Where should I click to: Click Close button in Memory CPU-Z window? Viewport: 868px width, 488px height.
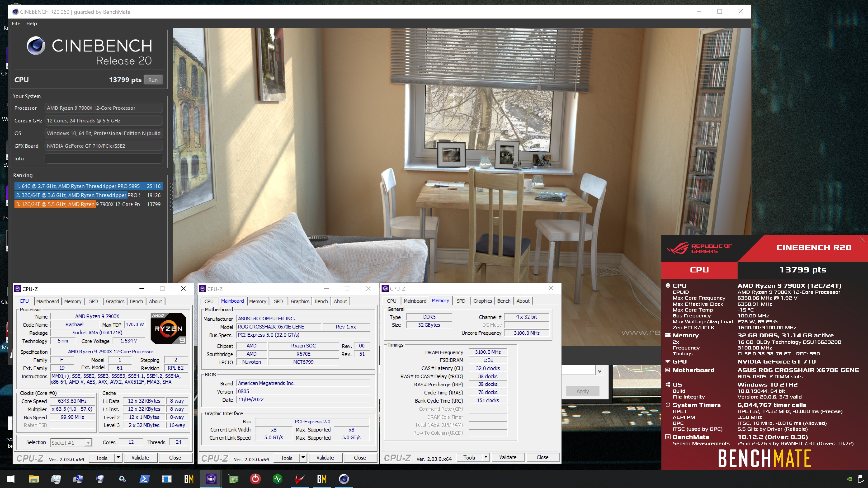click(x=542, y=457)
